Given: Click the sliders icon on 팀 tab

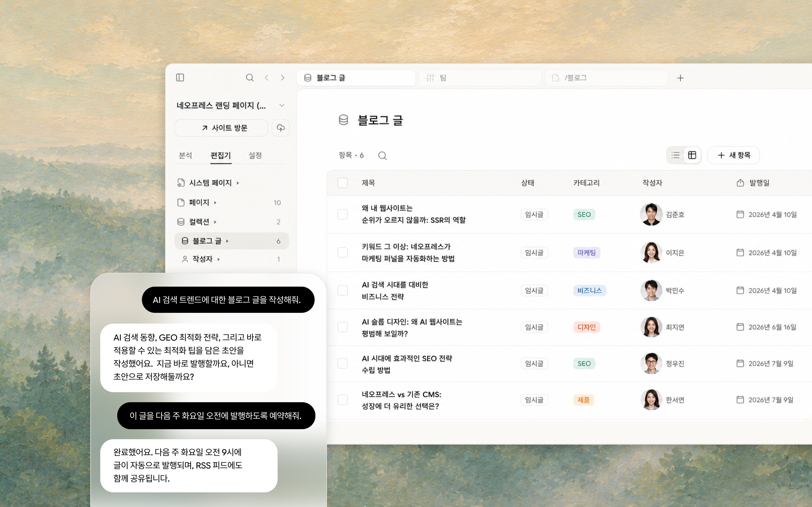Looking at the screenshot, I should pos(430,78).
